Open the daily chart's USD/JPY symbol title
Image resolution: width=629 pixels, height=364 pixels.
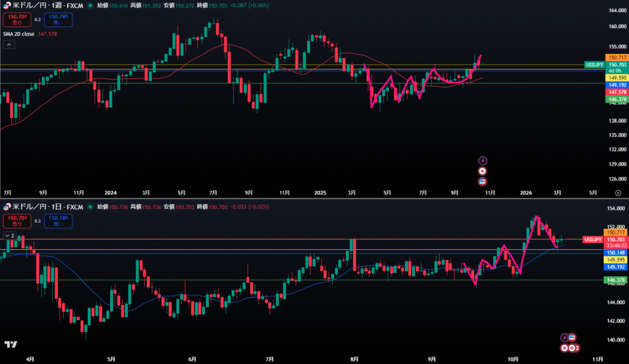click(47, 207)
